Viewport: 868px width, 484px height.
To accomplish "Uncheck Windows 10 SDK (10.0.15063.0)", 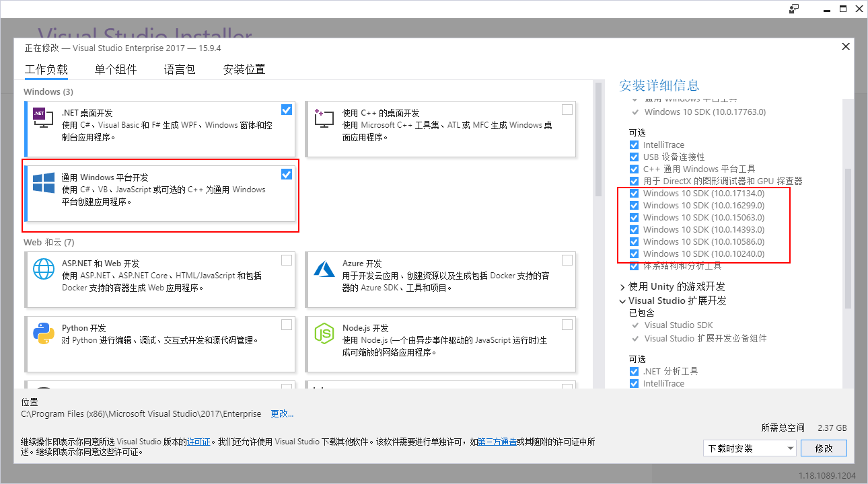I will click(634, 217).
